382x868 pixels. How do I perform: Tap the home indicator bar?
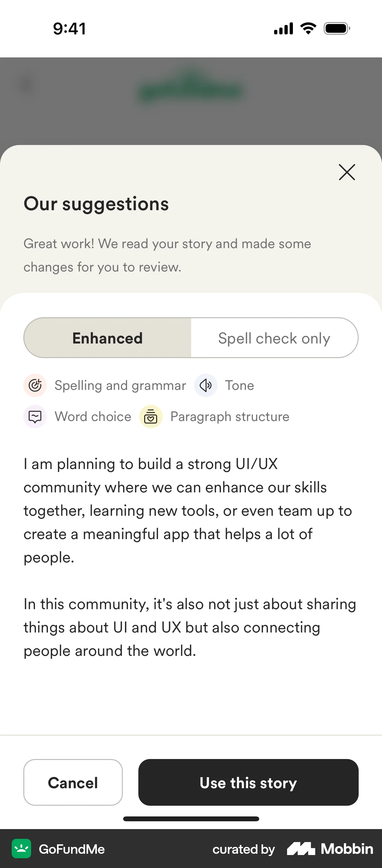(191, 819)
